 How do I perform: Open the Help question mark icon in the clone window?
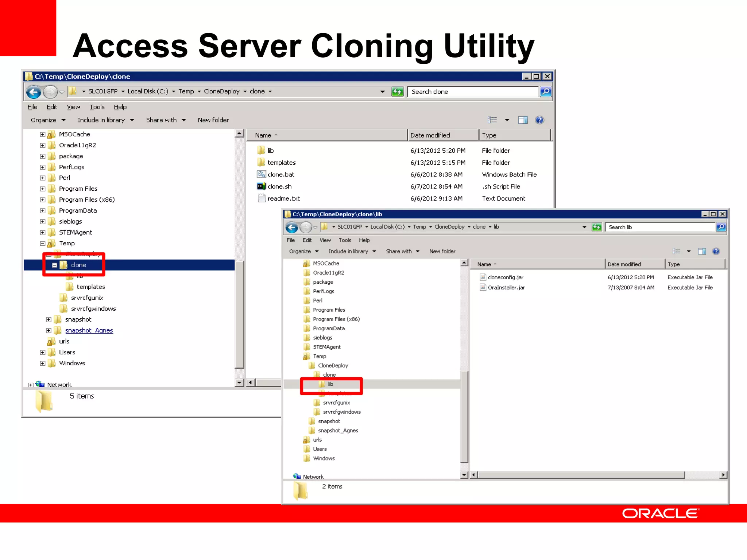tap(540, 120)
